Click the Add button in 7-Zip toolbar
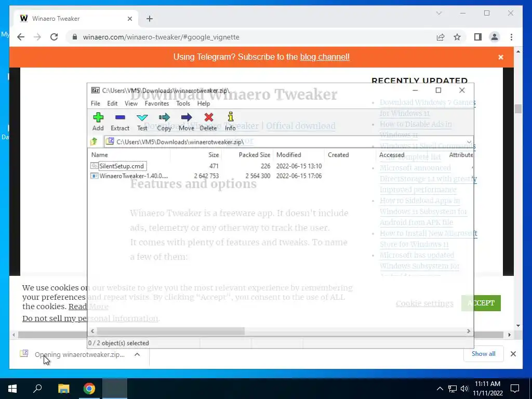This screenshot has height=399, width=532. (x=98, y=122)
